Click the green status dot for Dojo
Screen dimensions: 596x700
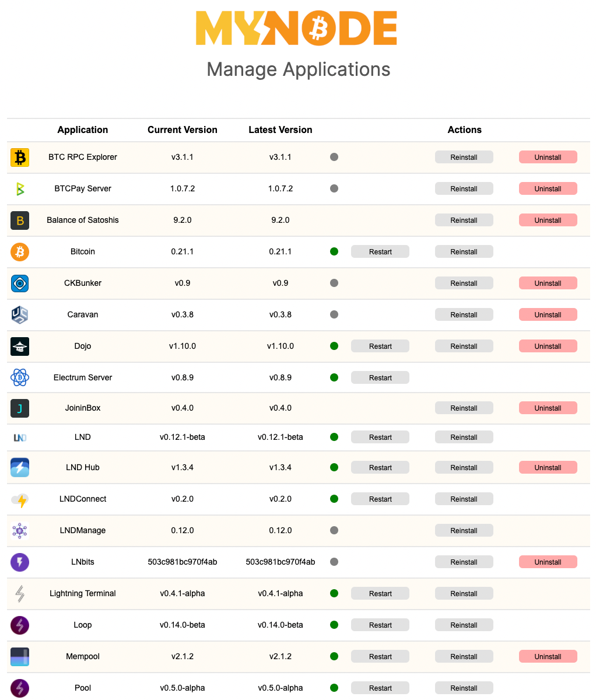334,346
